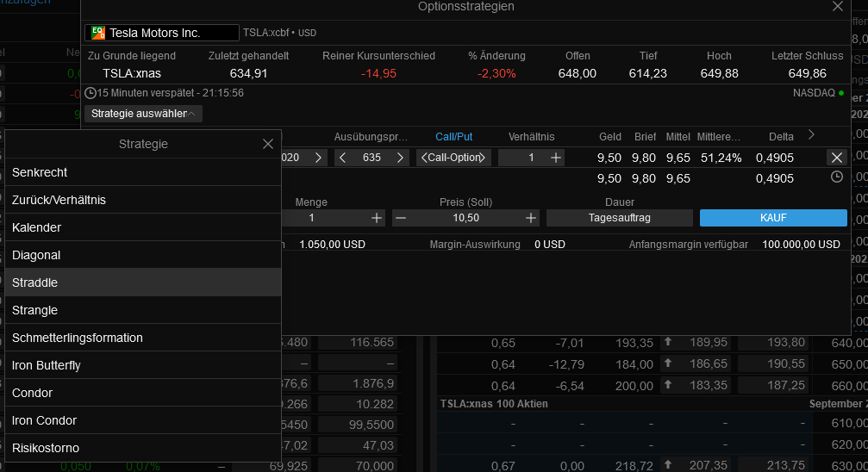This screenshot has height=472, width=868.
Task: Show more columns with arrow after Delta
Action: pyautogui.click(x=811, y=135)
